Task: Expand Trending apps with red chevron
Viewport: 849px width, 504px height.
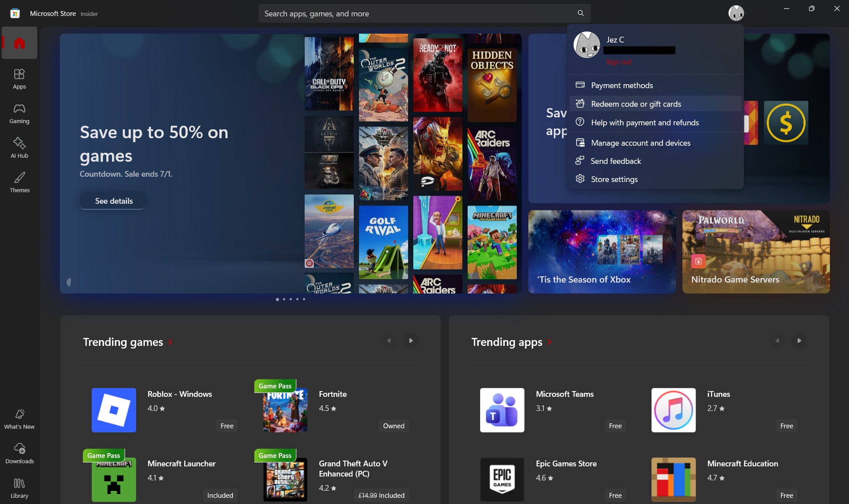Action: coord(550,342)
